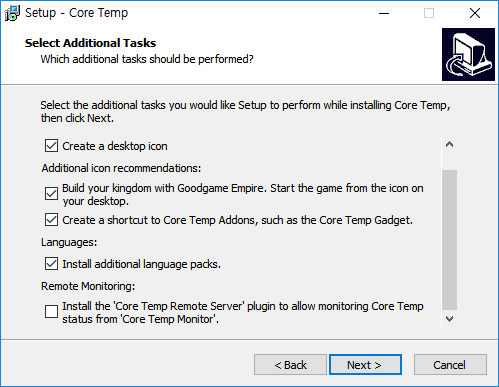The image size is (499, 387).
Task: Uncheck Core Temp Addons shortcut checkbox
Action: pos(51,220)
